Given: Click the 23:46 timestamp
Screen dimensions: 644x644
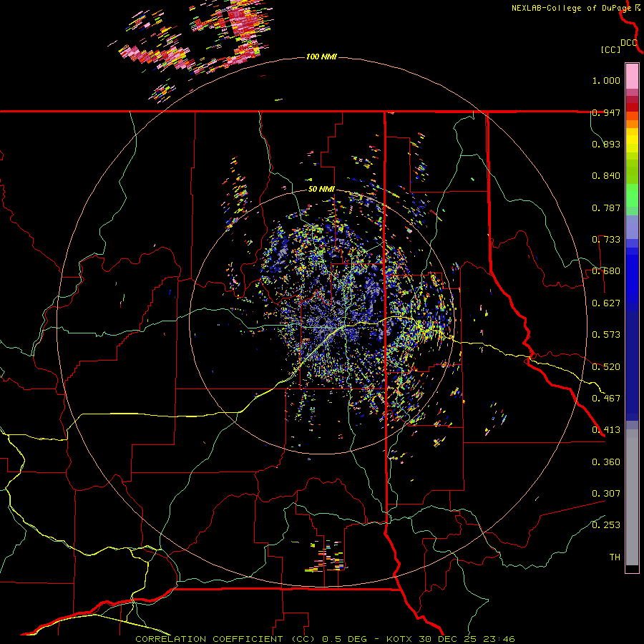Looking at the screenshot, I should (x=498, y=639).
